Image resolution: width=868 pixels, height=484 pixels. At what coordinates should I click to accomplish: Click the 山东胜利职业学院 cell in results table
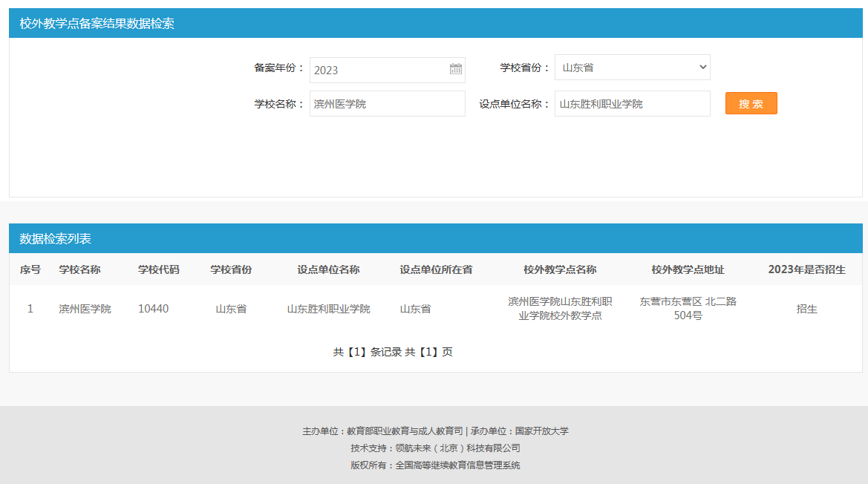coord(328,309)
